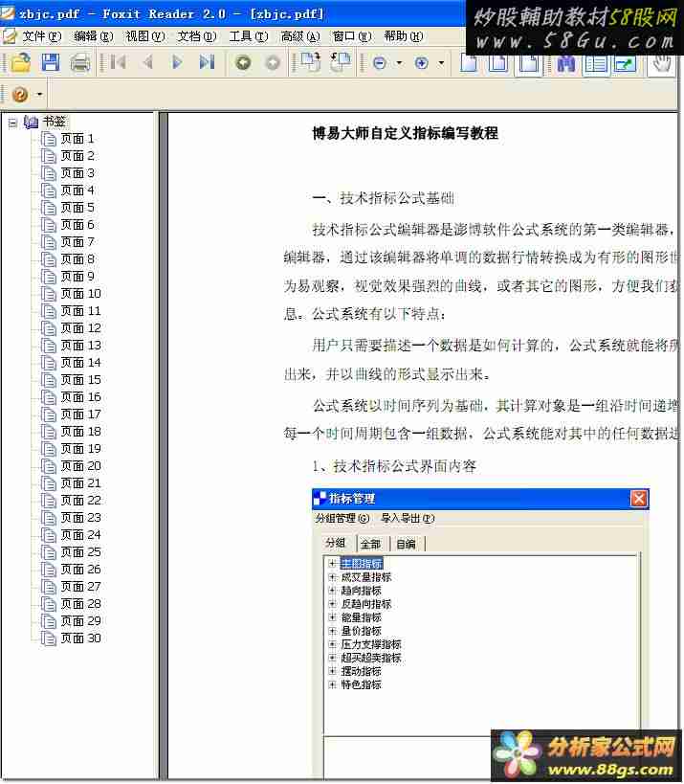The image size is (684, 784).
Task: Select 量价指标 in indicator list
Action: coord(362,631)
